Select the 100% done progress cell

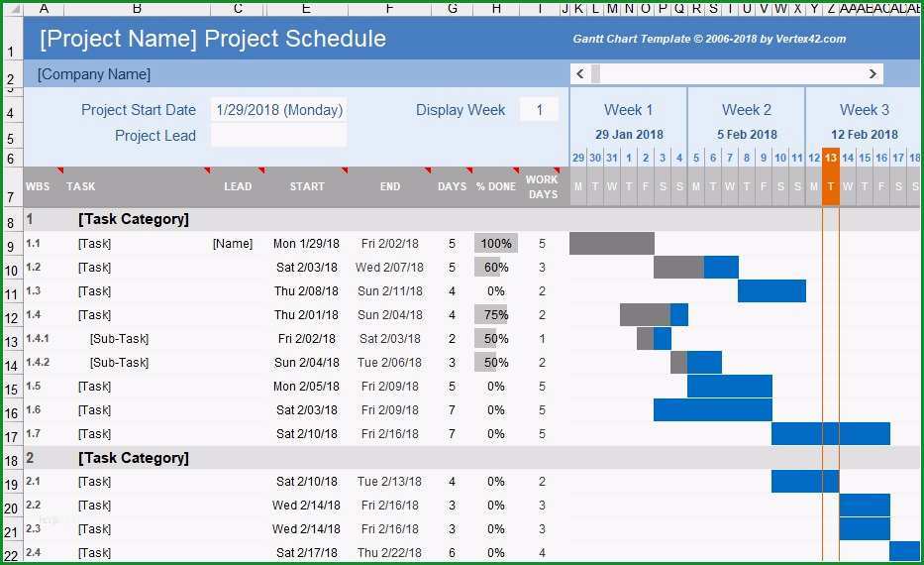[496, 243]
